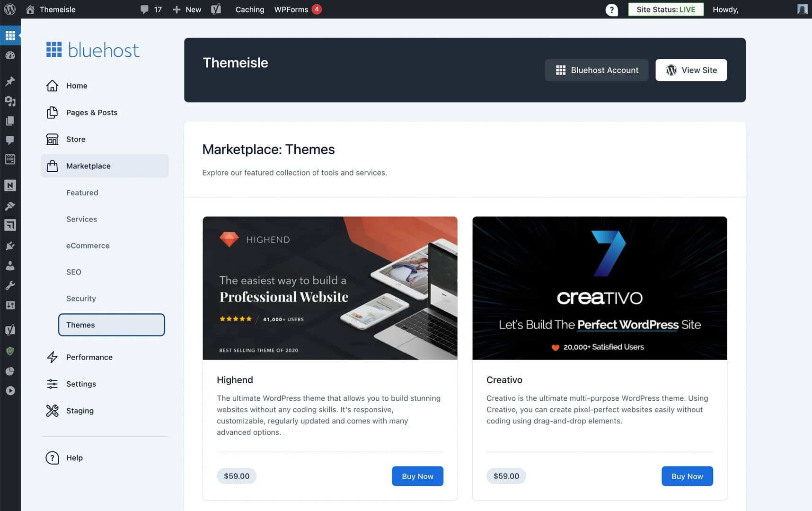Screen dimensions: 812x511
Task: Open the WordPress logo menu
Action: click(10, 9)
